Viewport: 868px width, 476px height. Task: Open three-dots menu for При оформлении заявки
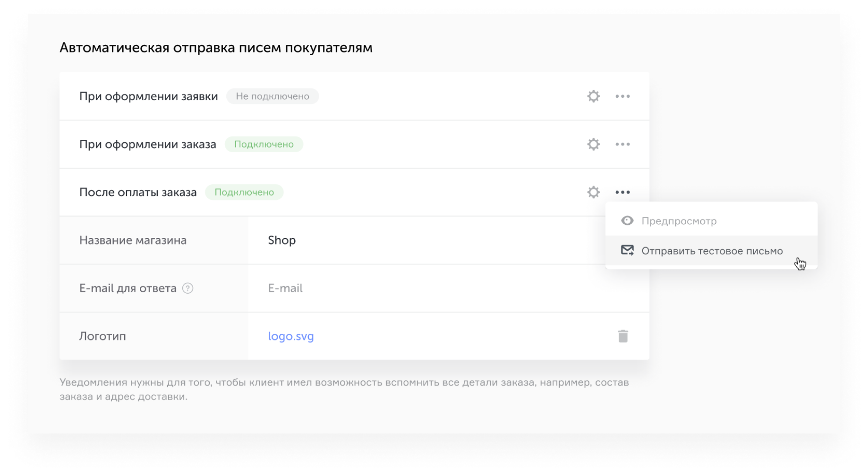point(622,96)
